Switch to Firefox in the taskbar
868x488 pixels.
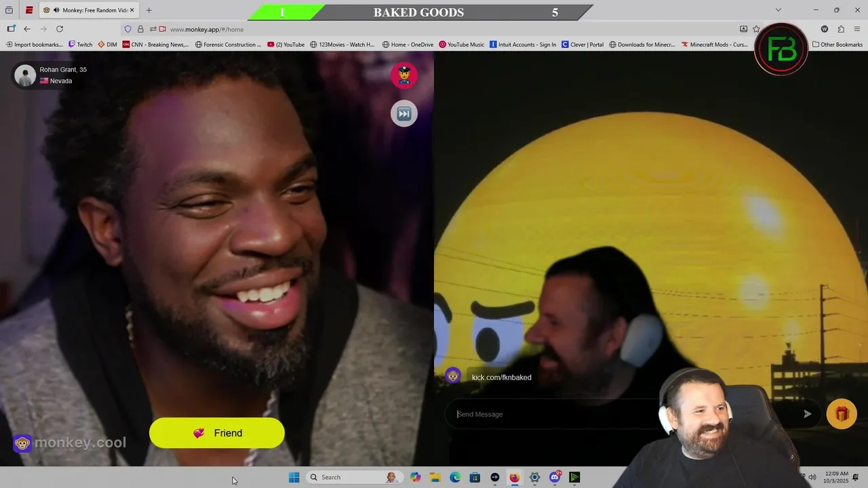click(515, 477)
